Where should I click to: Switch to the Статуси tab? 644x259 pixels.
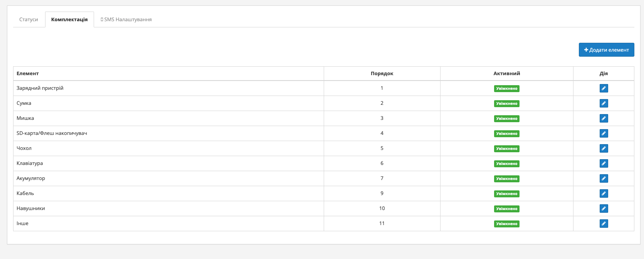coord(29,19)
